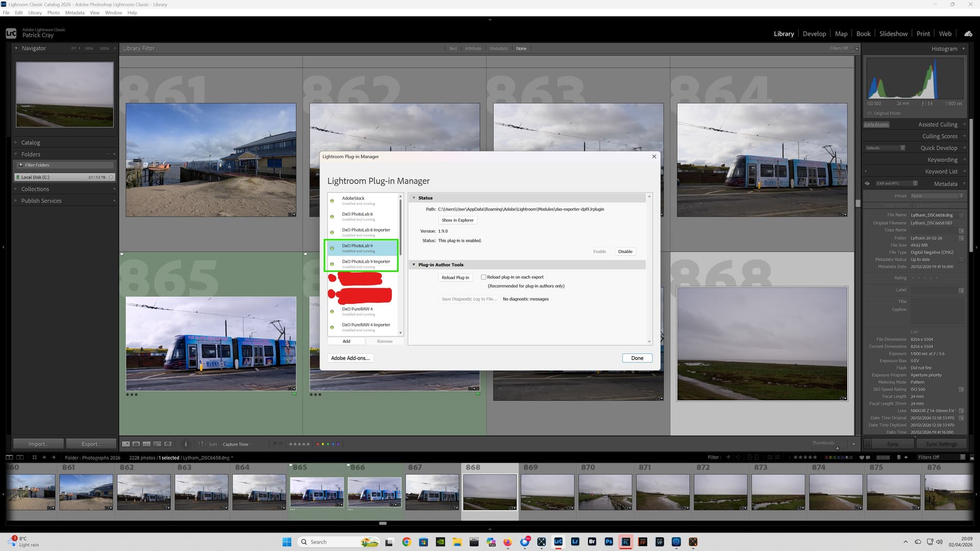This screenshot has width=980, height=551.
Task: Open the Metadata menu in menu bar
Action: tap(75, 13)
